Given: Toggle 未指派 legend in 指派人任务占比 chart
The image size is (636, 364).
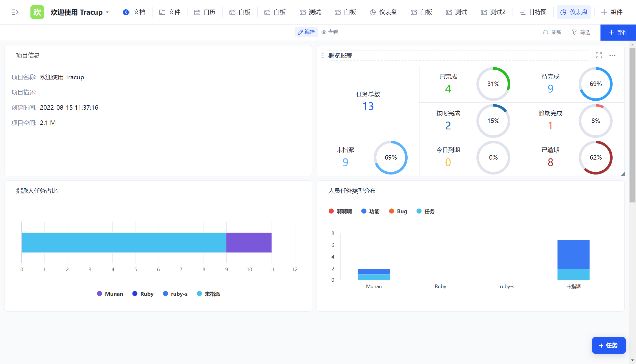Looking at the screenshot, I should [x=209, y=294].
